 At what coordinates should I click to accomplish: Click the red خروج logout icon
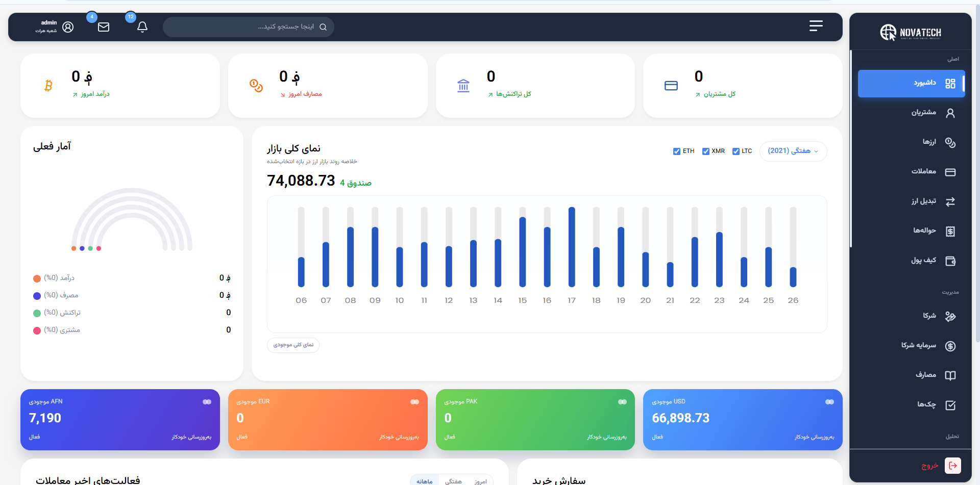click(953, 466)
